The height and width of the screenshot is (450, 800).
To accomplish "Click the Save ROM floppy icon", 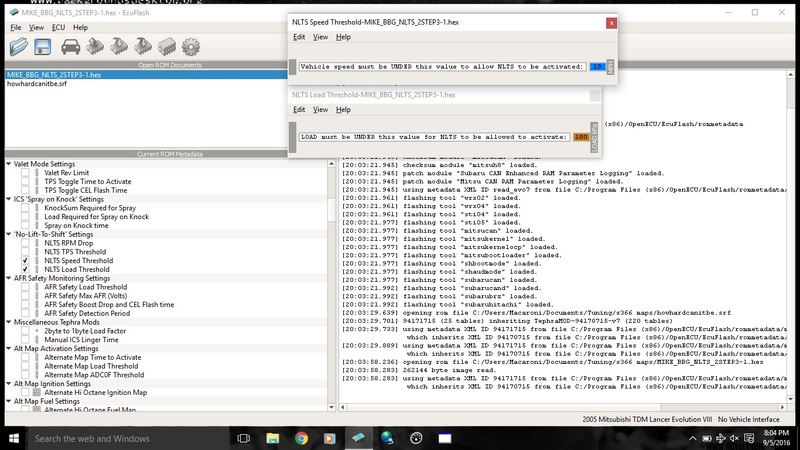I will 43,47.
